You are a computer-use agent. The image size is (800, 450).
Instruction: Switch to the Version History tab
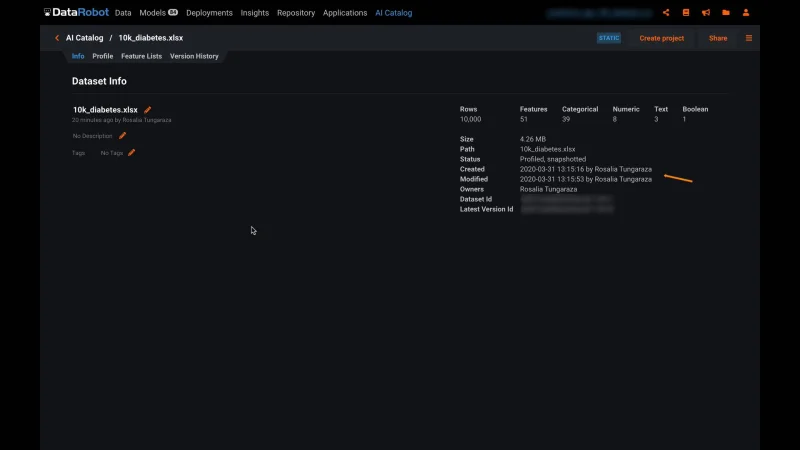(x=194, y=56)
